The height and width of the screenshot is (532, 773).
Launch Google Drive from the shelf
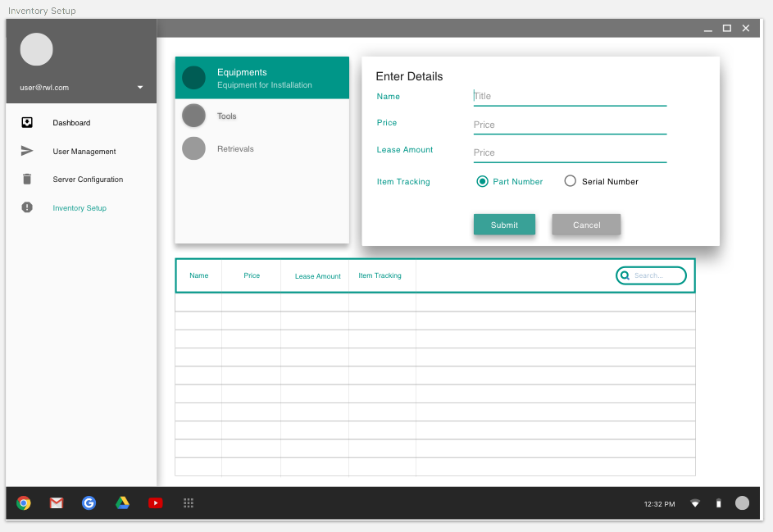click(122, 503)
